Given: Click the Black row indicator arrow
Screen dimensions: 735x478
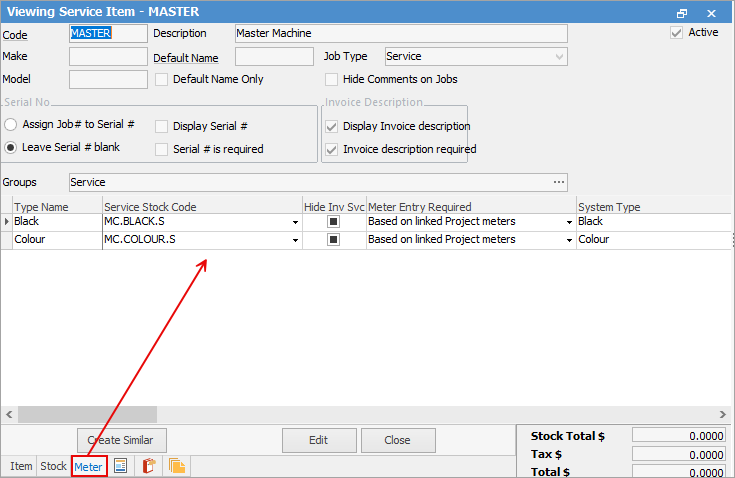Looking at the screenshot, I should [x=7, y=221].
